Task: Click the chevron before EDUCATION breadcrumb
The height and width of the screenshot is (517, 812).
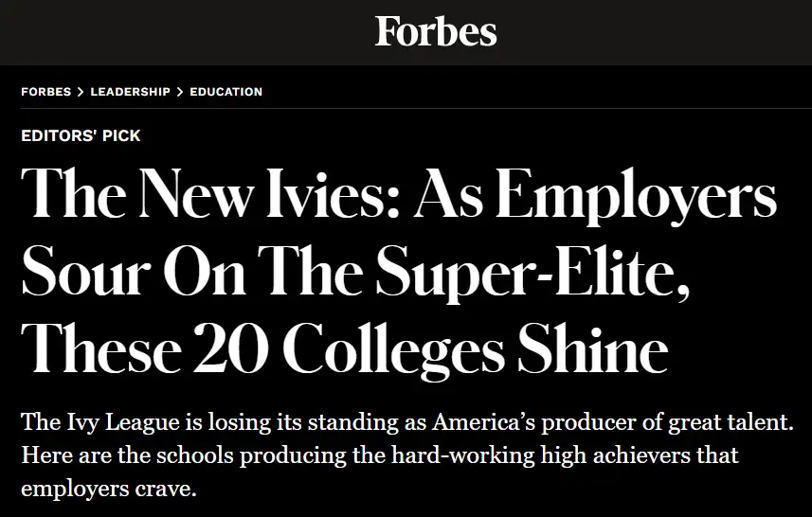Action: click(x=180, y=92)
